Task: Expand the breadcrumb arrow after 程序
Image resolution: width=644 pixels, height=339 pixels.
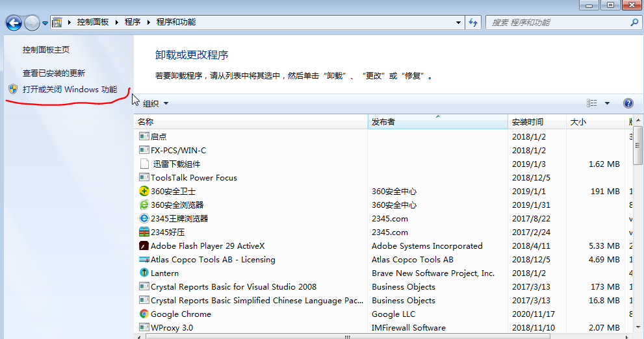Action: [x=149, y=22]
